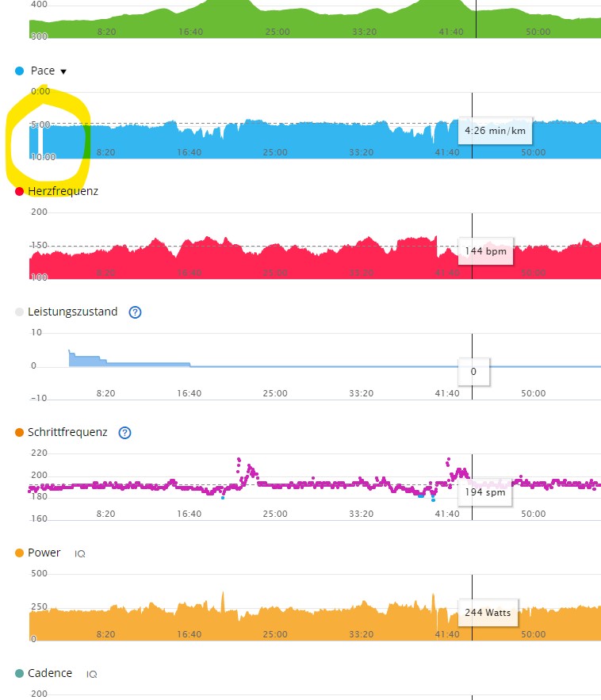Click the 144 bpm heart rate tooltip
Screen dimensions: 601x700
coord(486,251)
